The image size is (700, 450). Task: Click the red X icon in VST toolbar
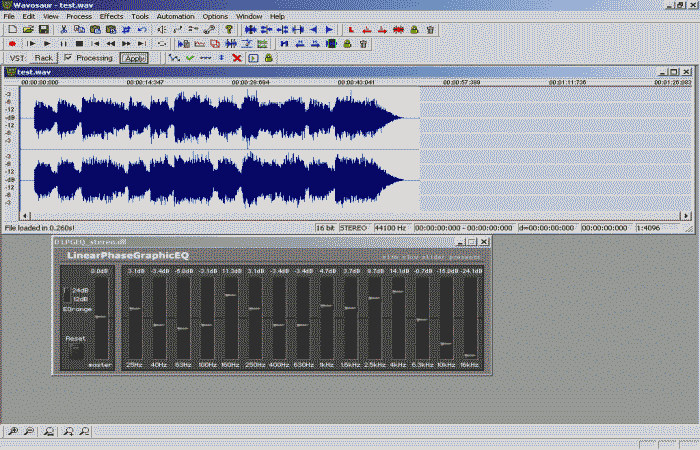pos(237,58)
